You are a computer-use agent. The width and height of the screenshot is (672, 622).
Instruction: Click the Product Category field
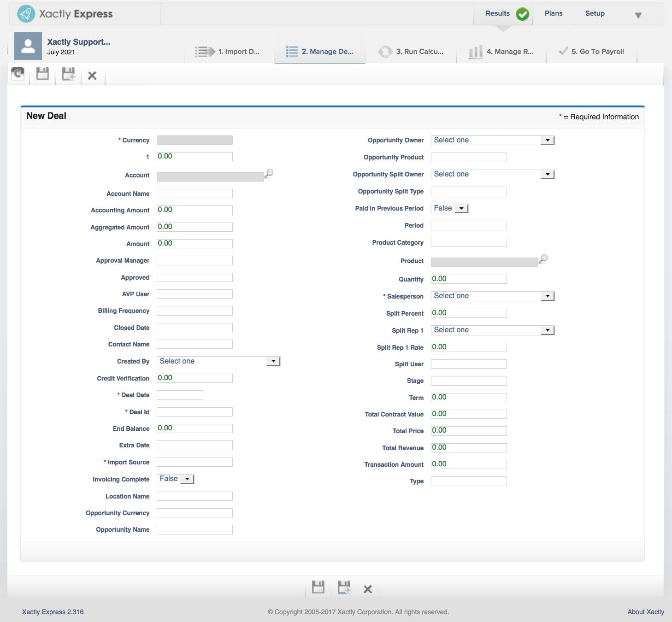click(x=469, y=242)
